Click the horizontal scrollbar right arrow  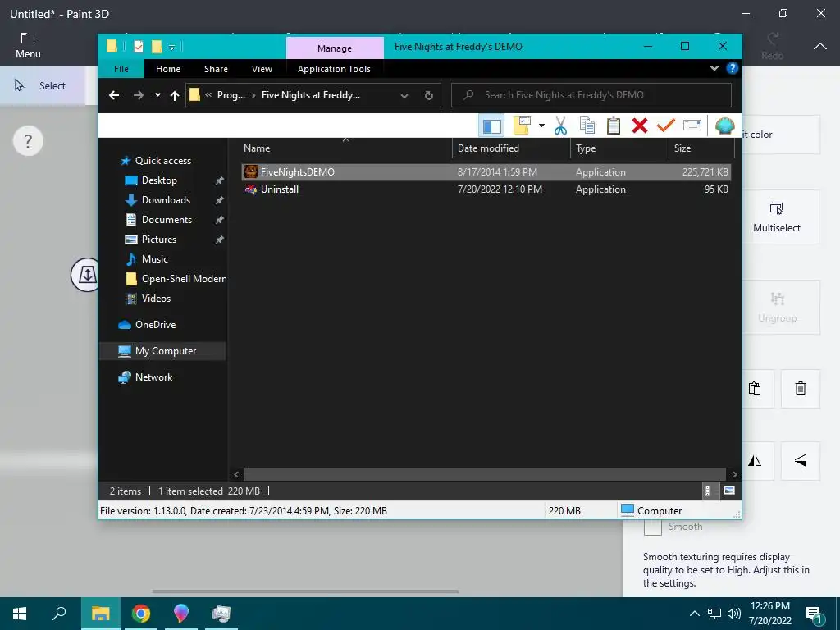(734, 475)
